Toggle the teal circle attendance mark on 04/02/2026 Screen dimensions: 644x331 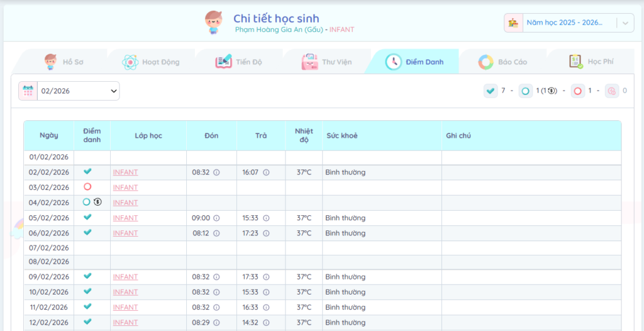point(87,202)
